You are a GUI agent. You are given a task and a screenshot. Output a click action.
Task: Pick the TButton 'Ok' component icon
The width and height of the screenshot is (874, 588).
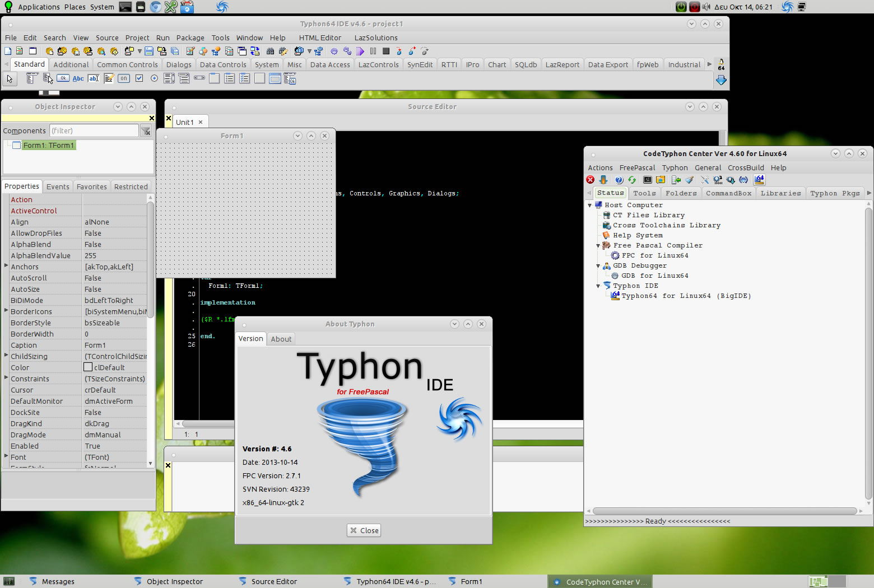pos(63,78)
